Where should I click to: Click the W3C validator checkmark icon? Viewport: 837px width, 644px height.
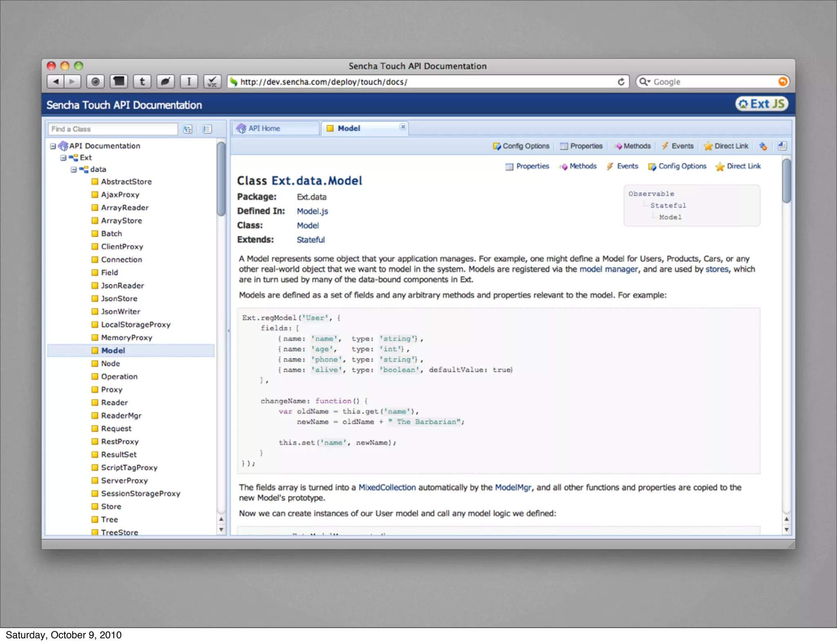(212, 82)
